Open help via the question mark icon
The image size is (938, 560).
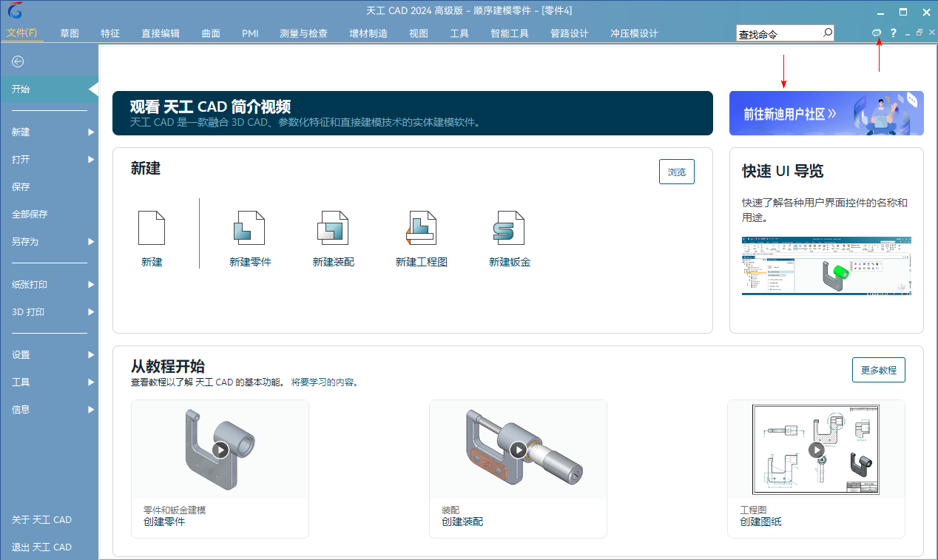pos(893,33)
